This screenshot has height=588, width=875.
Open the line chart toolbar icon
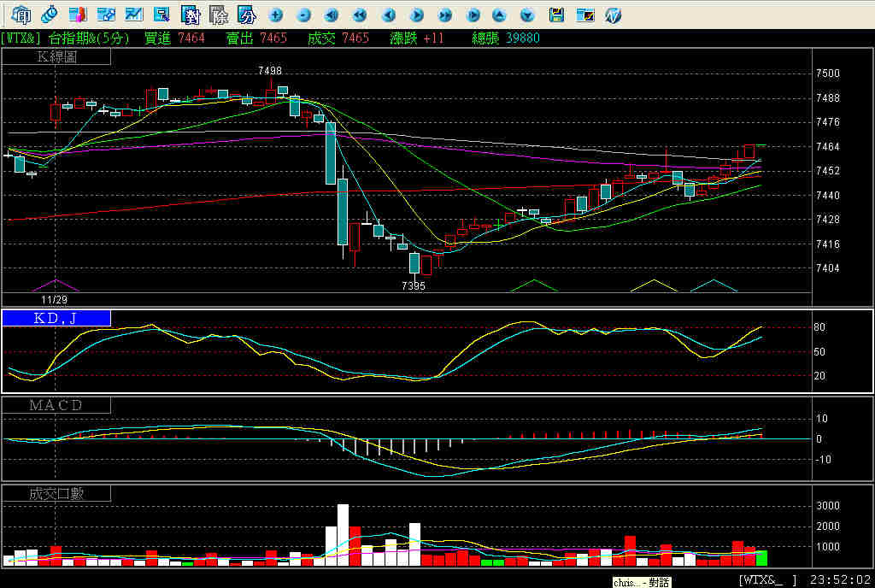click(134, 15)
